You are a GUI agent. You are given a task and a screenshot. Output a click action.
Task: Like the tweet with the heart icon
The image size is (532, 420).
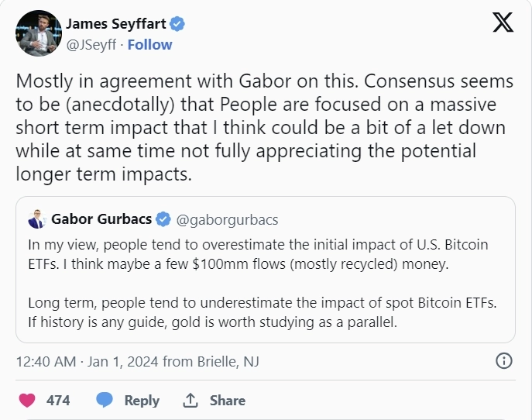point(27,401)
